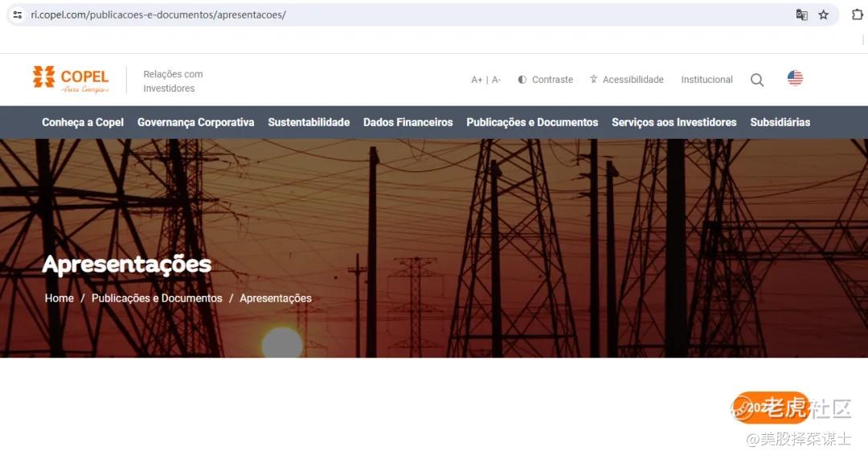Bookmark this page with the star icon
868x459 pixels.
pos(824,15)
